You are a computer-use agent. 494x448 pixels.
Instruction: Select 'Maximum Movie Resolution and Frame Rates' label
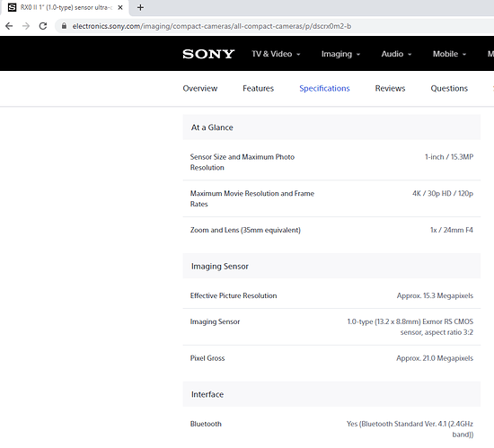point(252,198)
